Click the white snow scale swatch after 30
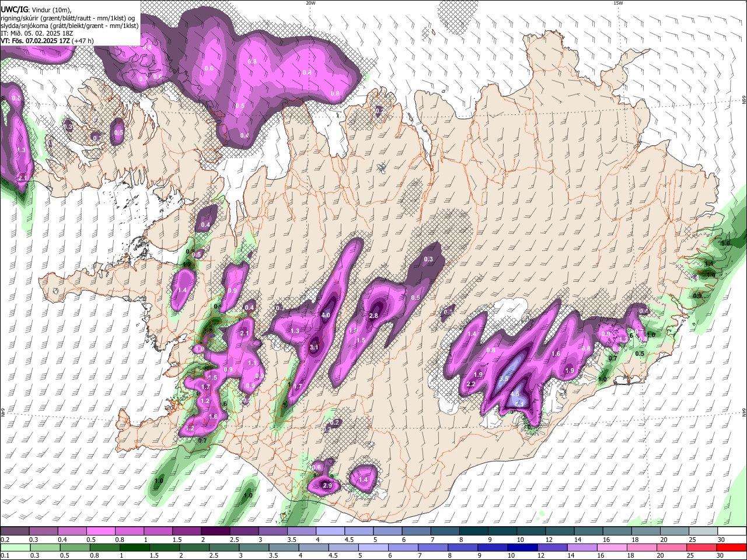 coord(732,531)
